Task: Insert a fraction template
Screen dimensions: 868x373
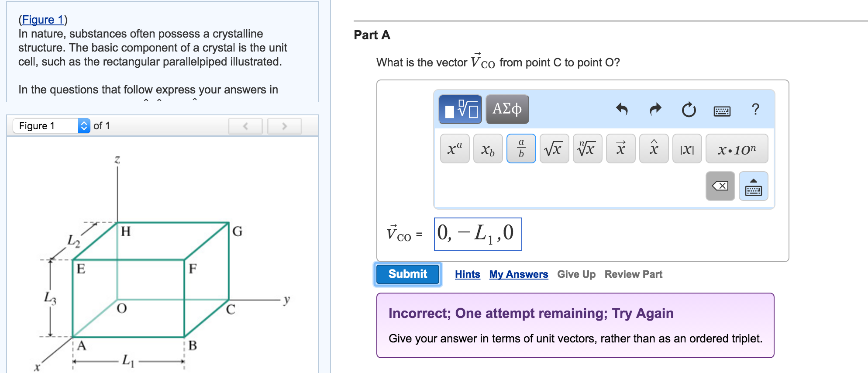Action: 521,149
